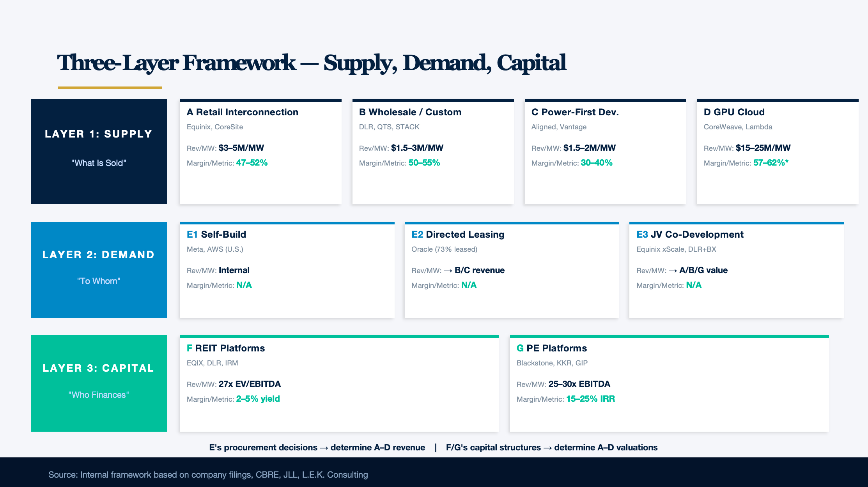Screen dimensions: 868x487
Task: Select the Layer 1: Supply block
Action: click(99, 152)
